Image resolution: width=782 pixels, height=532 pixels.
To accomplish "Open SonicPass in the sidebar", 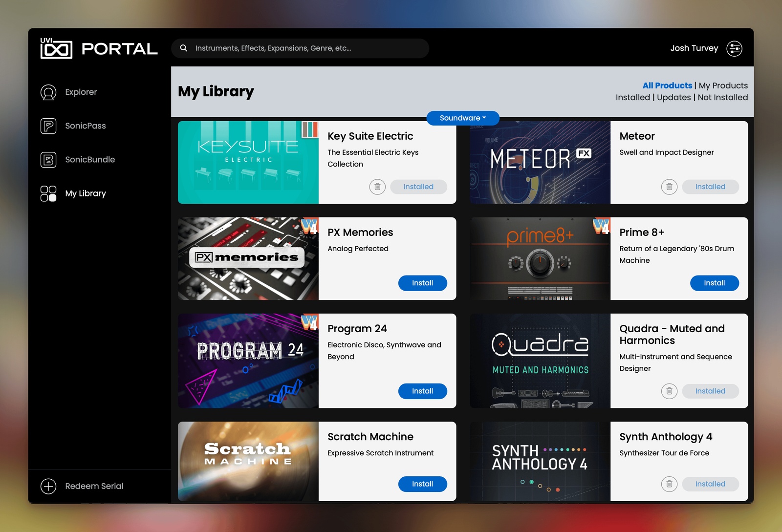I will [x=86, y=126].
